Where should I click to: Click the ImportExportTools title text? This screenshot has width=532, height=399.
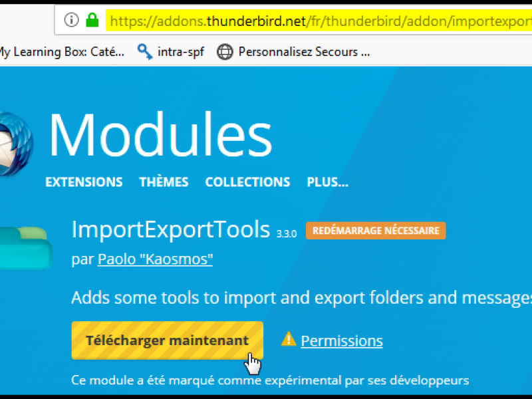tap(171, 229)
